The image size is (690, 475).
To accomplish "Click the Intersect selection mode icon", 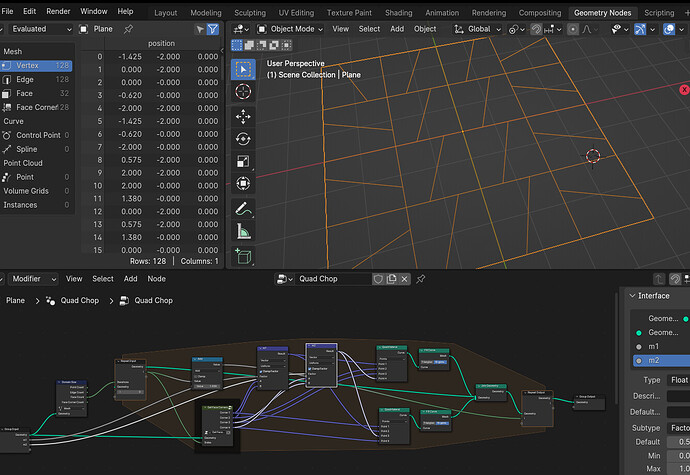I will tap(286, 45).
